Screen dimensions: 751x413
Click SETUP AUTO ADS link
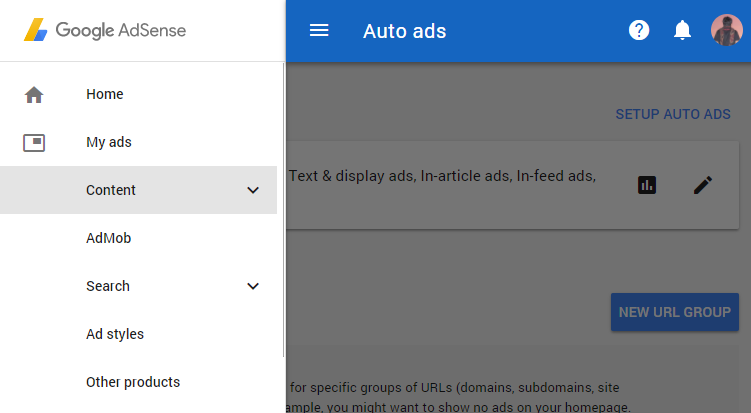tap(673, 114)
